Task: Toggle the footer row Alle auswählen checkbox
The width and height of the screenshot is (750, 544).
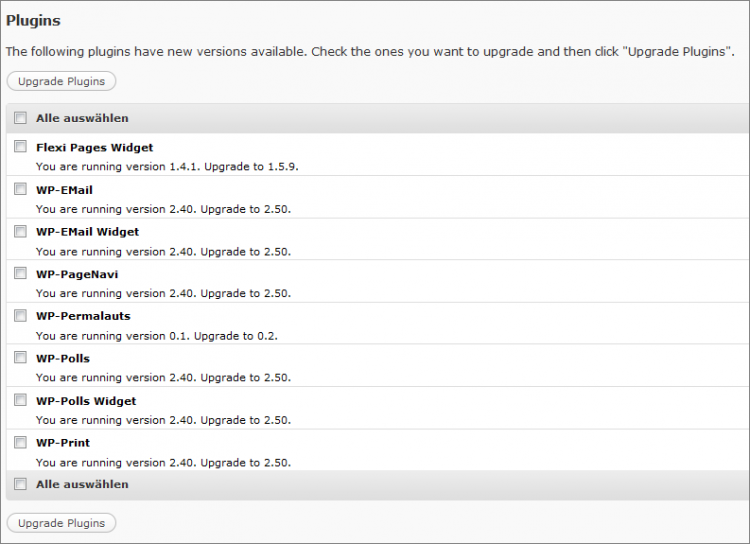Action: click(20, 484)
